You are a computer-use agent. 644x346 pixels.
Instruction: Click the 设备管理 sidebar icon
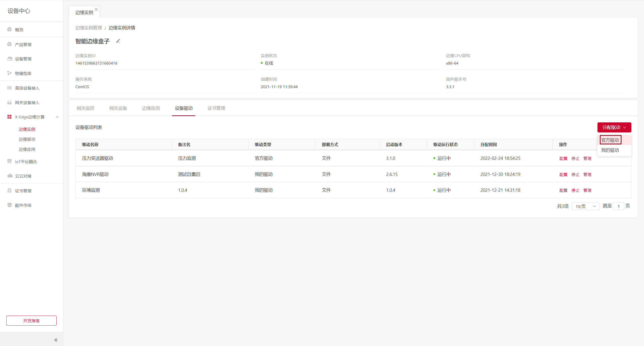point(10,59)
